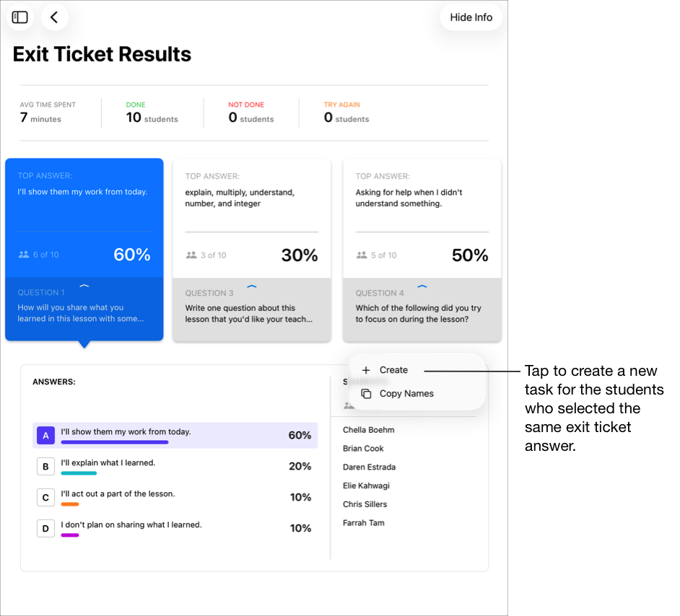
Task: Select Create from the context menu
Action: tap(392, 369)
